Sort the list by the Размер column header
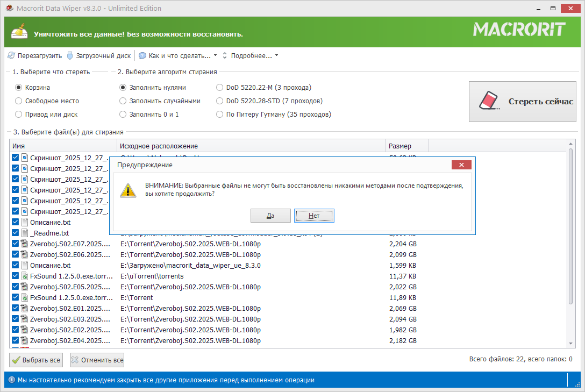Viewport: 585px width, 392px height. pos(406,146)
